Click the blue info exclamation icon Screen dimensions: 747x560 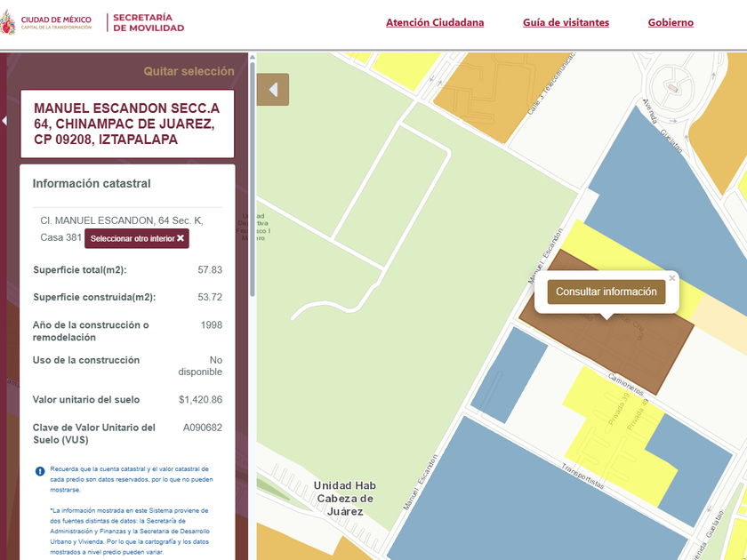(40, 471)
